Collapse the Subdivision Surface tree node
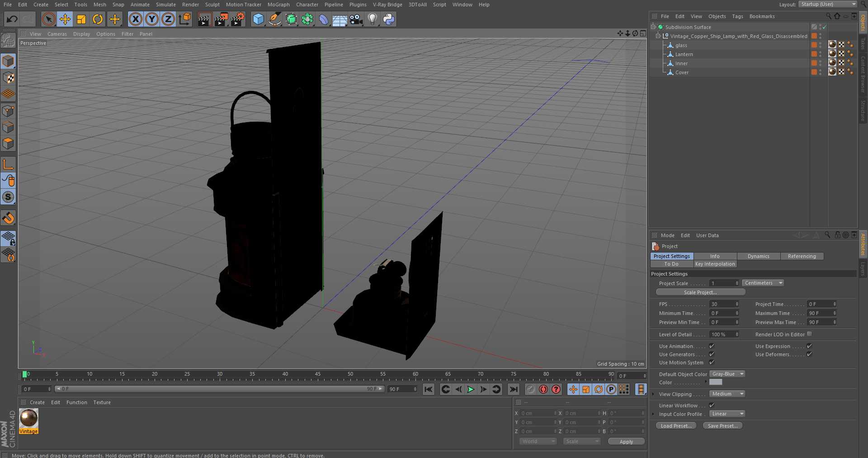This screenshot has width=868, height=458. (x=653, y=27)
